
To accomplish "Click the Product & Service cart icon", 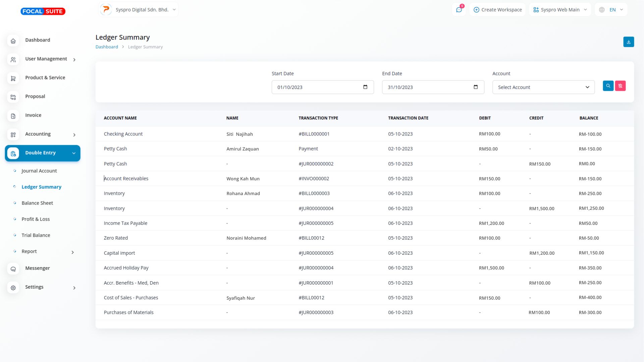I will tap(13, 78).
